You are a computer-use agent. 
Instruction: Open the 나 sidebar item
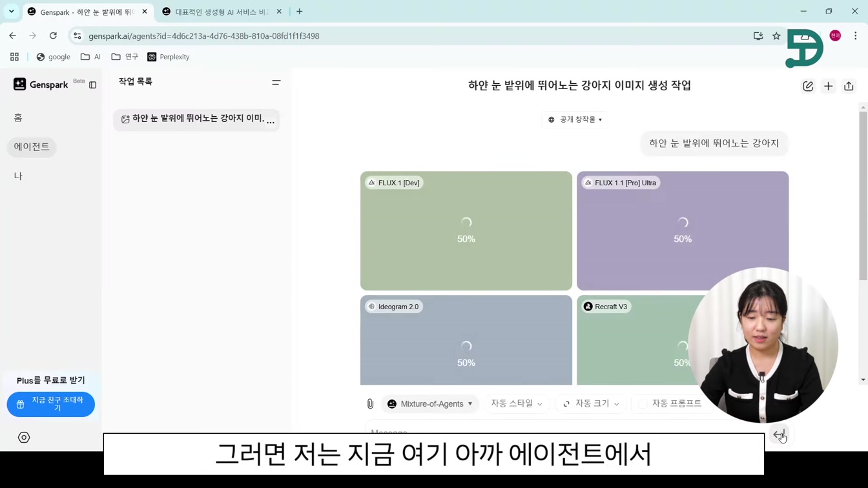pyautogui.click(x=18, y=176)
